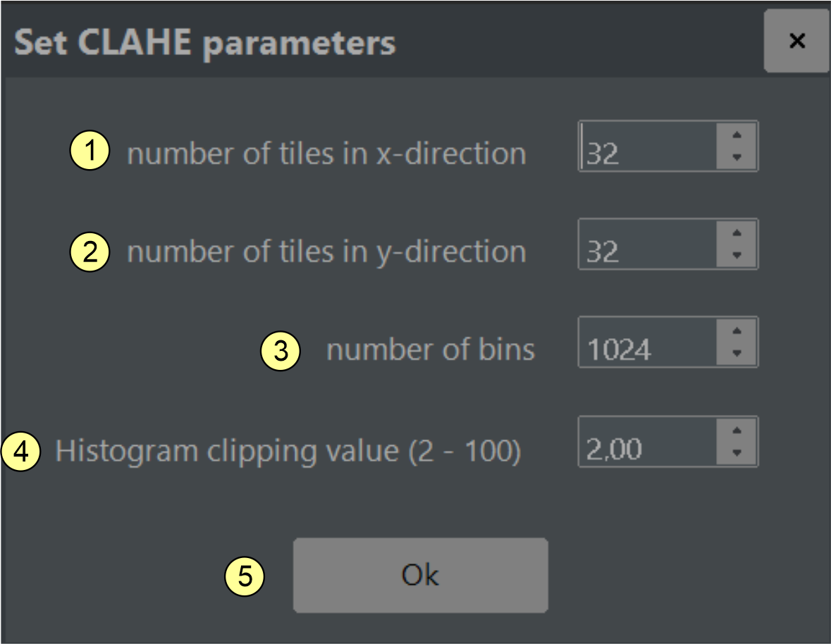Decrement number of tiles in y-direction
831x644 pixels.
pos(736,256)
